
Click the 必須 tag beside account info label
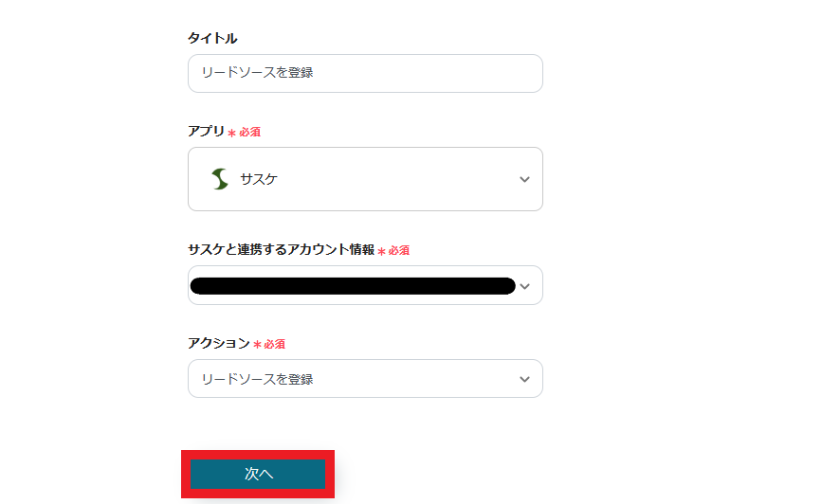pyautogui.click(x=399, y=251)
